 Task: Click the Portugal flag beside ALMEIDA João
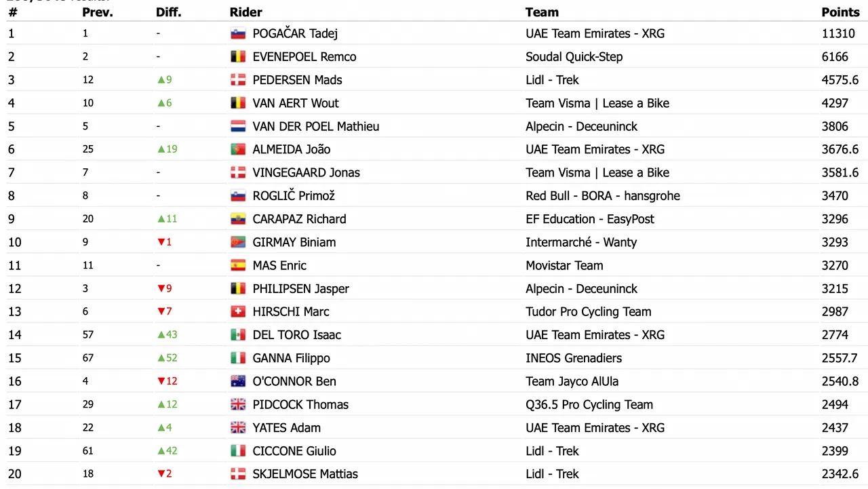point(237,150)
